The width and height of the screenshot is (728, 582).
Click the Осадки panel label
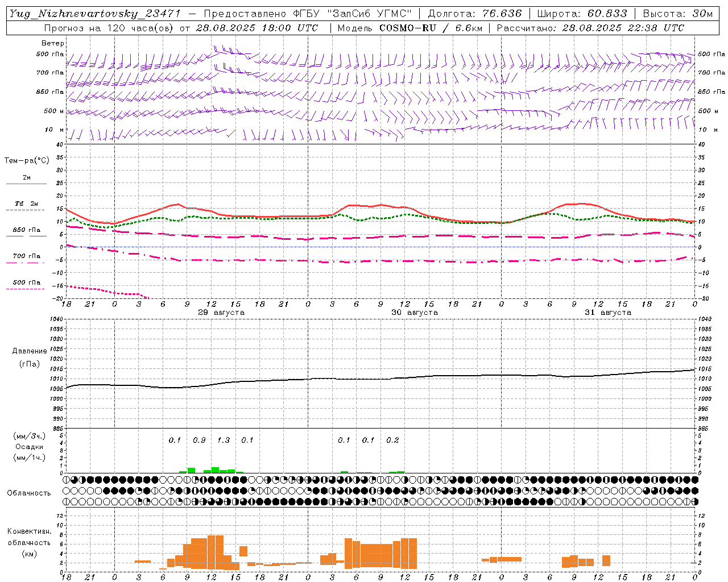pyautogui.click(x=30, y=447)
